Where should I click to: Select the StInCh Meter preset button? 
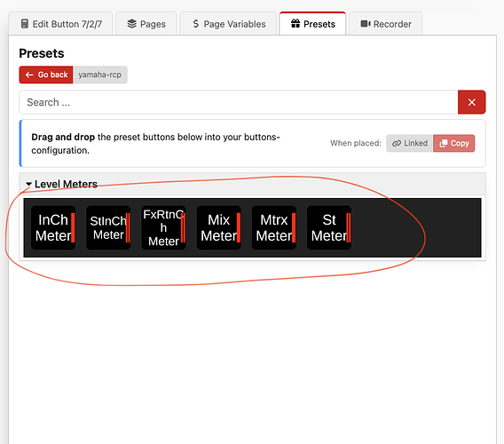[108, 228]
